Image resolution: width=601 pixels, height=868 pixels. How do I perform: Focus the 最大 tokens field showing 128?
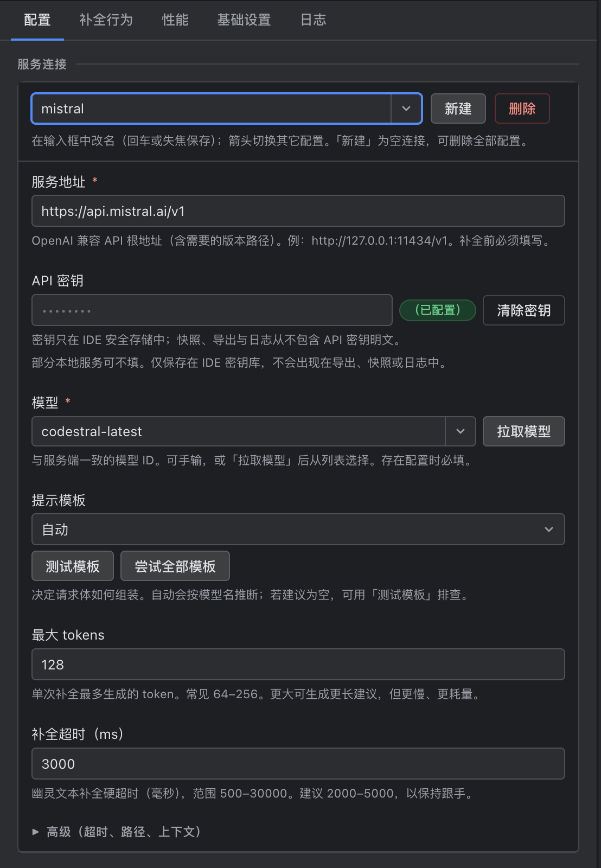pyautogui.click(x=298, y=665)
